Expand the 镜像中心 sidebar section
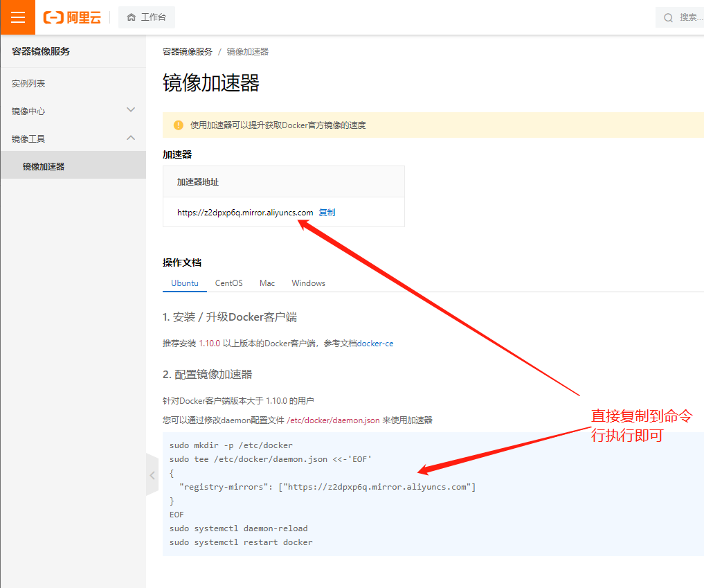This screenshot has width=704, height=588. tap(73, 111)
